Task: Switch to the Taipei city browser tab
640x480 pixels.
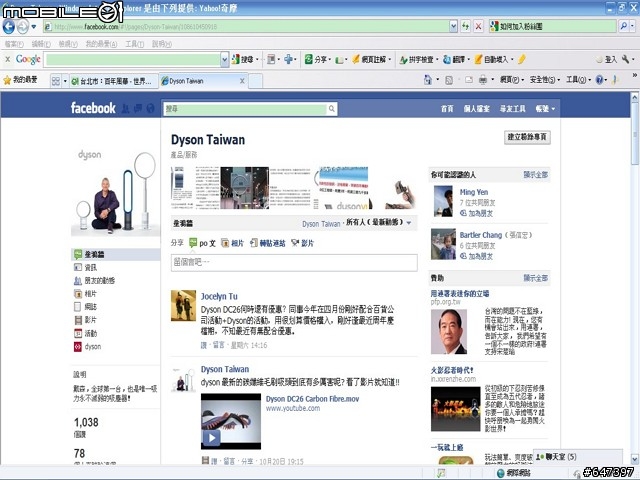Action: click(x=113, y=81)
